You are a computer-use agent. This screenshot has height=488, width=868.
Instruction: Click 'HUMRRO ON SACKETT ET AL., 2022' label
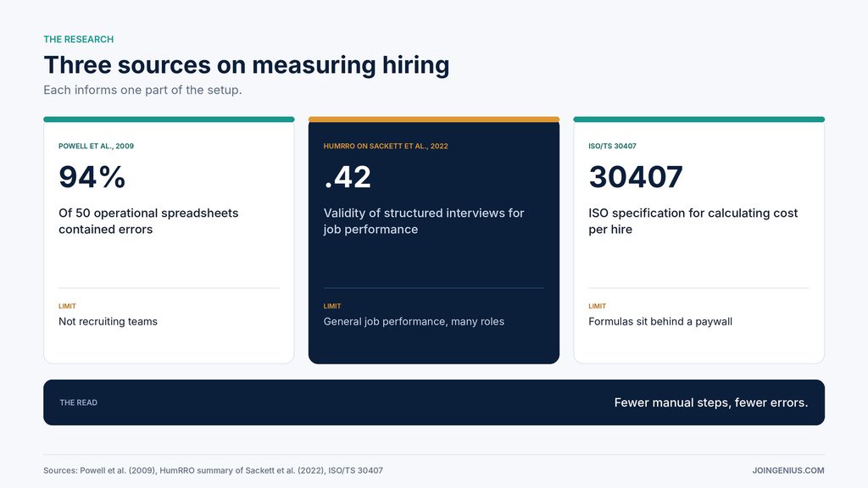tap(386, 146)
